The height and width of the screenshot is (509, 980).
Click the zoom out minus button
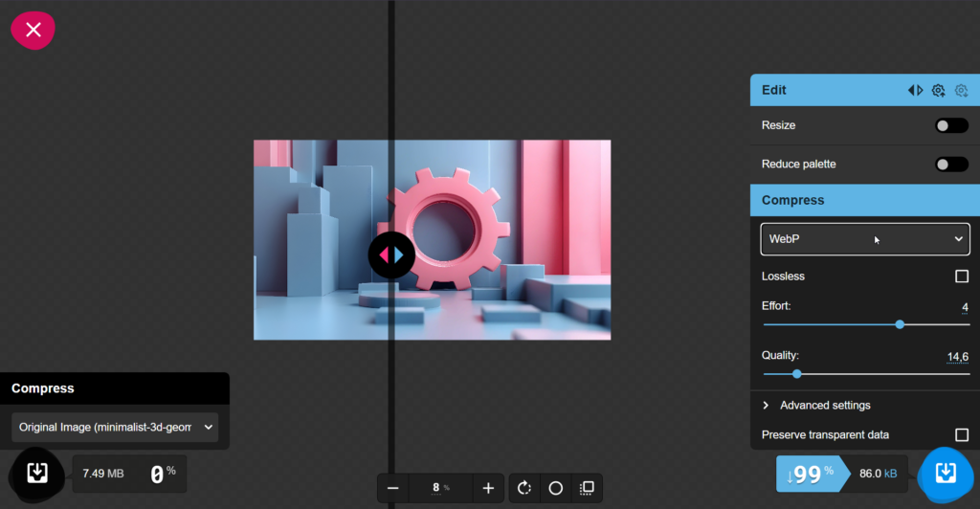click(392, 488)
